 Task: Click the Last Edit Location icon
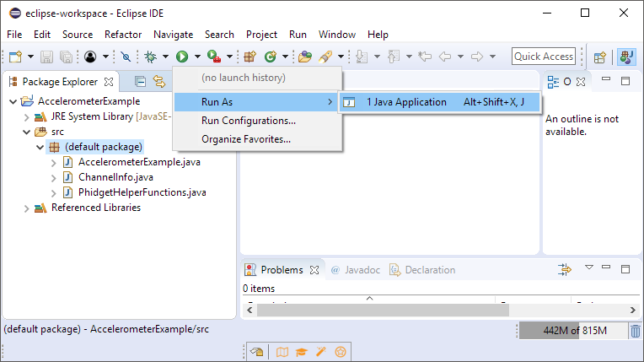[425, 57]
